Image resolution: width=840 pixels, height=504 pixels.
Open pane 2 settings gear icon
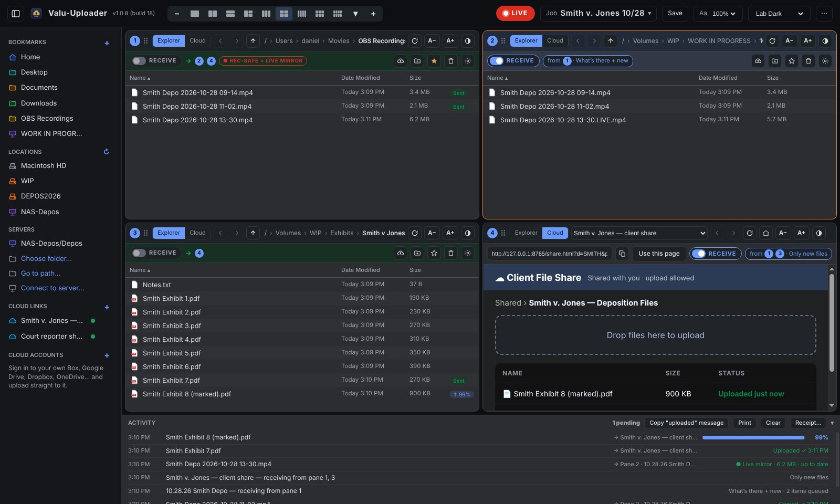click(825, 61)
